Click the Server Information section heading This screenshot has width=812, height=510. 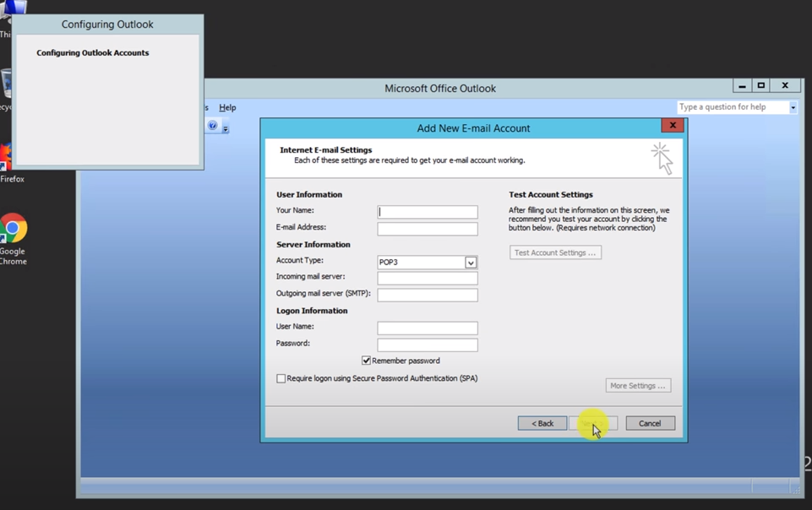click(313, 244)
